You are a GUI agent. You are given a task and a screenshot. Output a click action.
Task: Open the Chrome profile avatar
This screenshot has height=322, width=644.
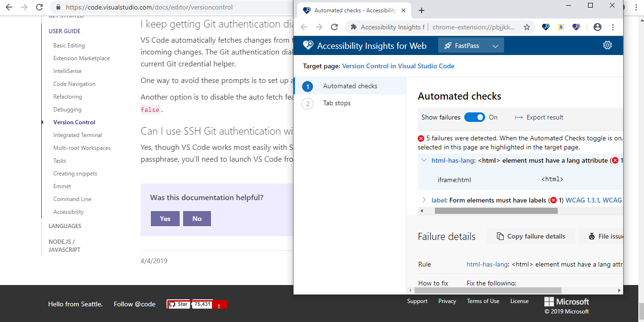click(597, 27)
